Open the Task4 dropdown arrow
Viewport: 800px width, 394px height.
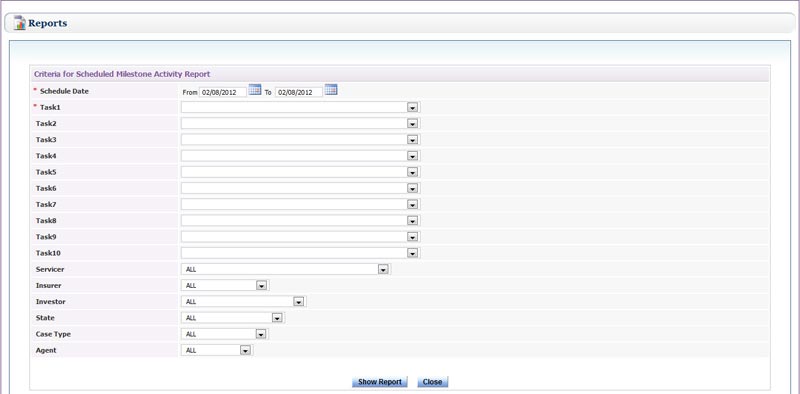point(413,156)
